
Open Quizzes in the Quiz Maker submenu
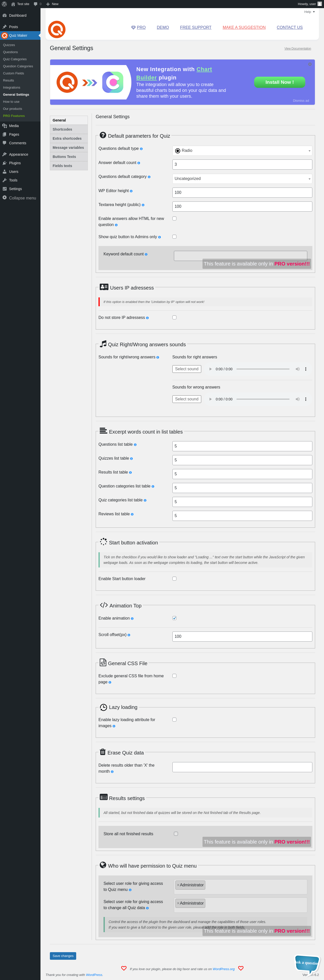click(x=9, y=45)
